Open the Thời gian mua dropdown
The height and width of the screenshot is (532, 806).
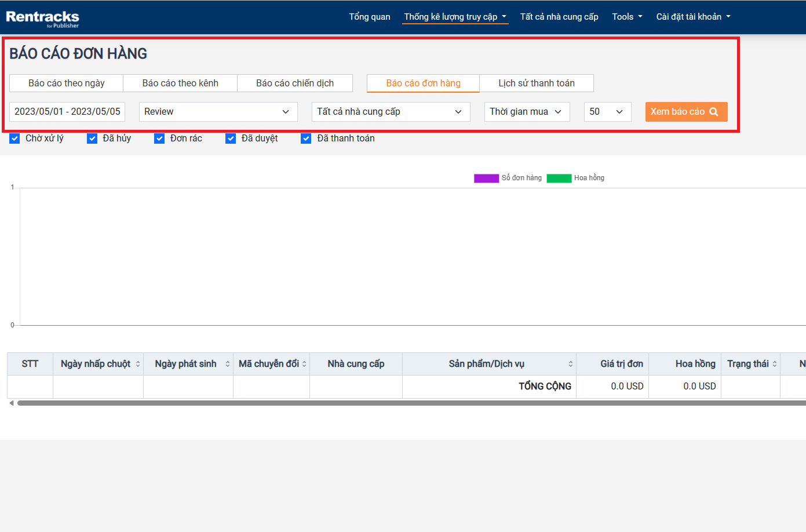(x=526, y=112)
